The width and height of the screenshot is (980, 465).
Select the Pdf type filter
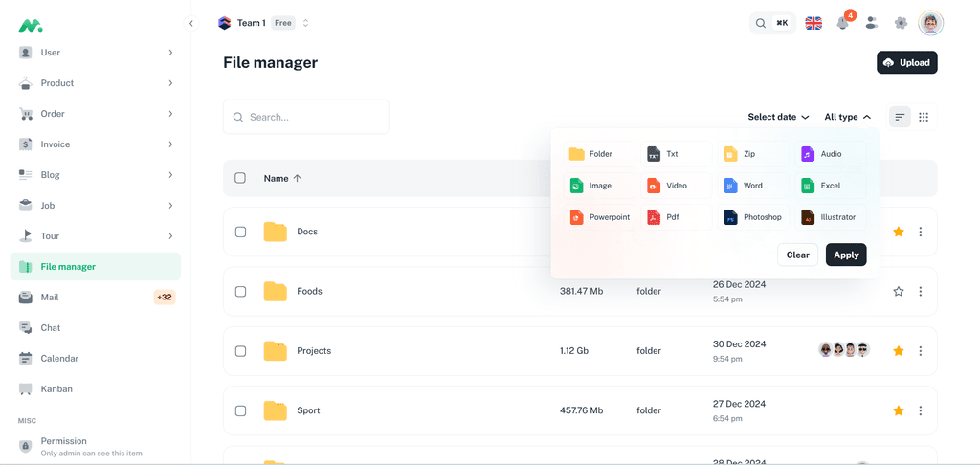677,217
